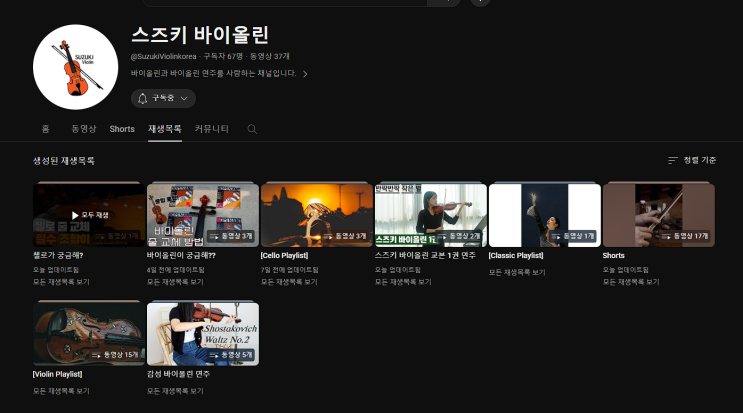Open the 홈 tab

pyautogui.click(x=45, y=129)
